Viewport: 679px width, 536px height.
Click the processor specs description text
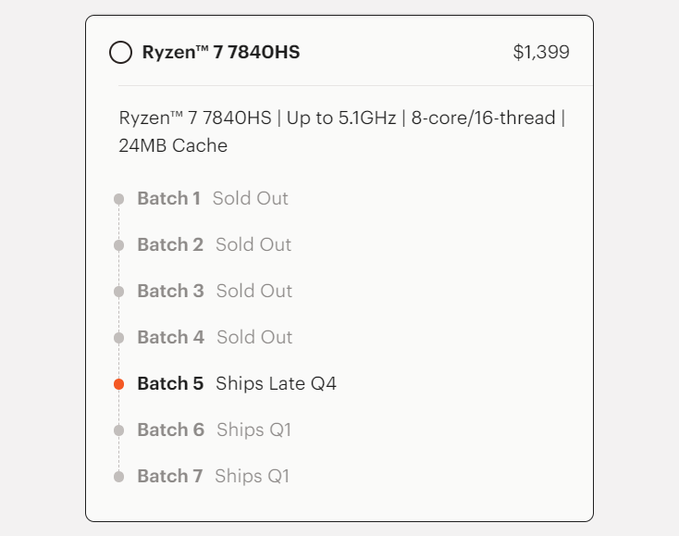(341, 131)
